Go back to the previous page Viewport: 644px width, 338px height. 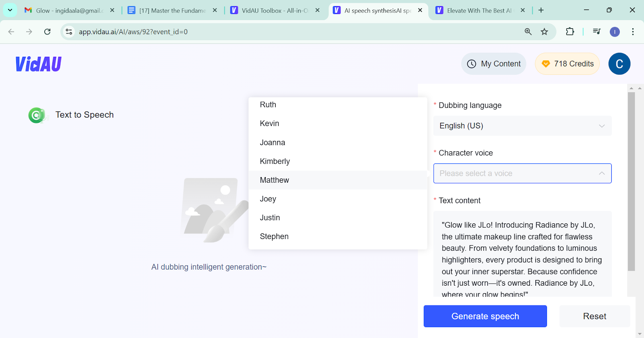11,31
